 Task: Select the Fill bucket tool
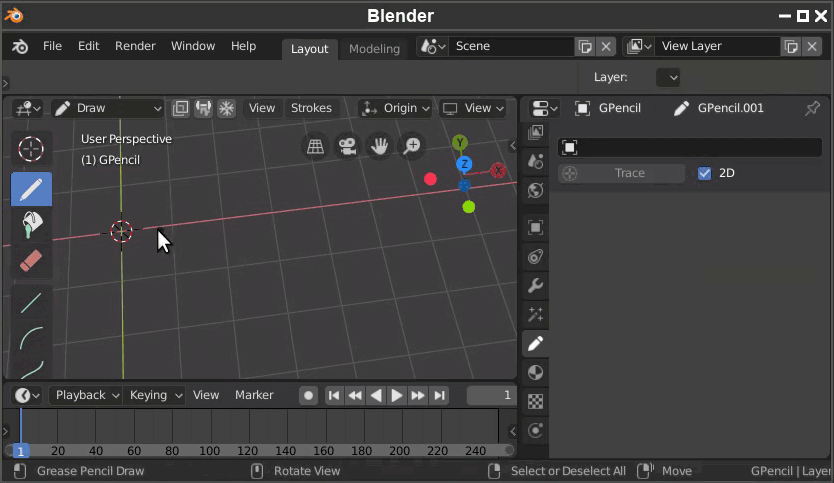31,224
